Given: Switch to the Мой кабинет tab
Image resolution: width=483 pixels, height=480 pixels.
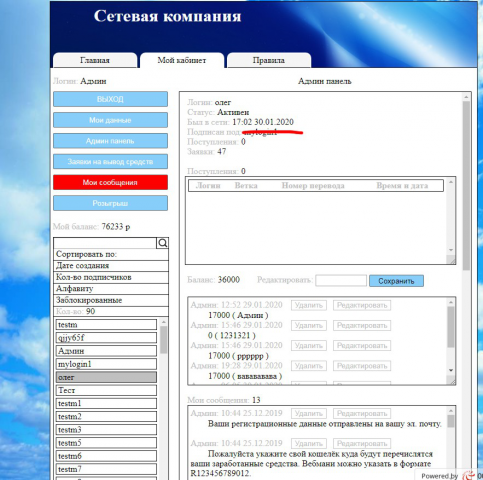Looking at the screenshot, I should (x=182, y=60).
